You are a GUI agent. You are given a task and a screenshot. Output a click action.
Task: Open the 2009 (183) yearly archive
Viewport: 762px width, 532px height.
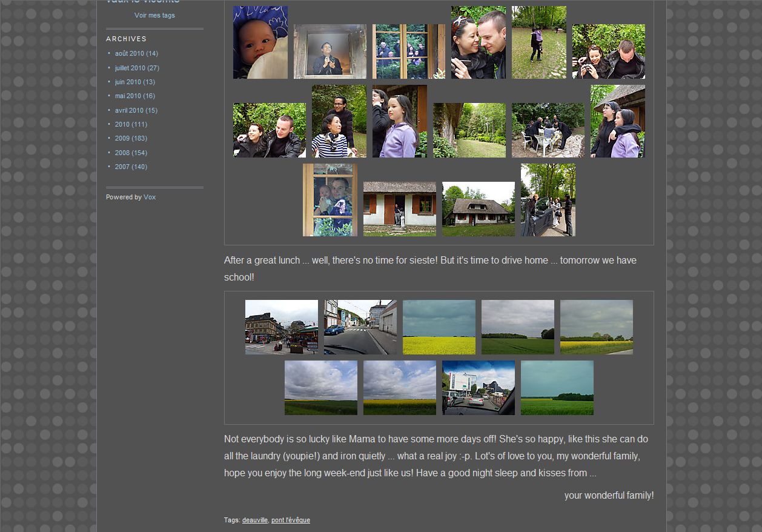point(122,138)
